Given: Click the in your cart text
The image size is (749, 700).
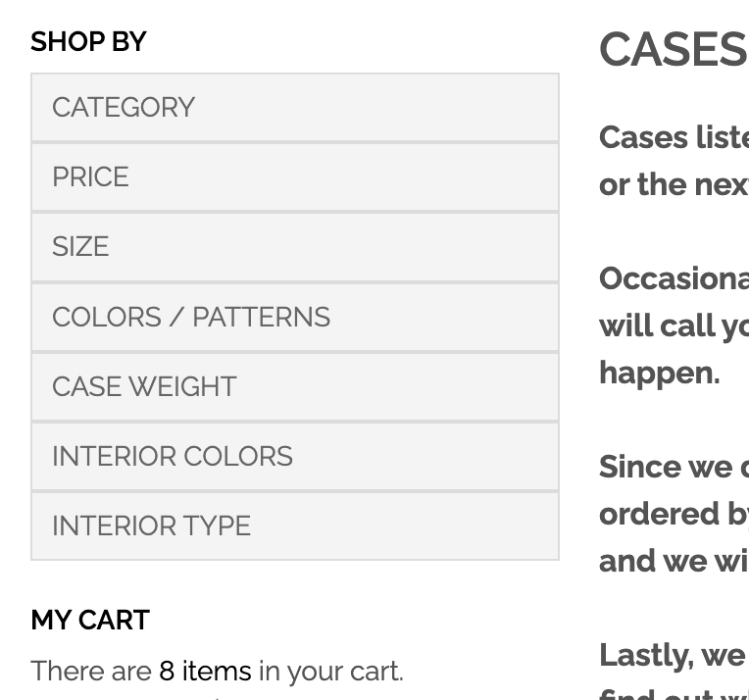Looking at the screenshot, I should click(331, 671).
